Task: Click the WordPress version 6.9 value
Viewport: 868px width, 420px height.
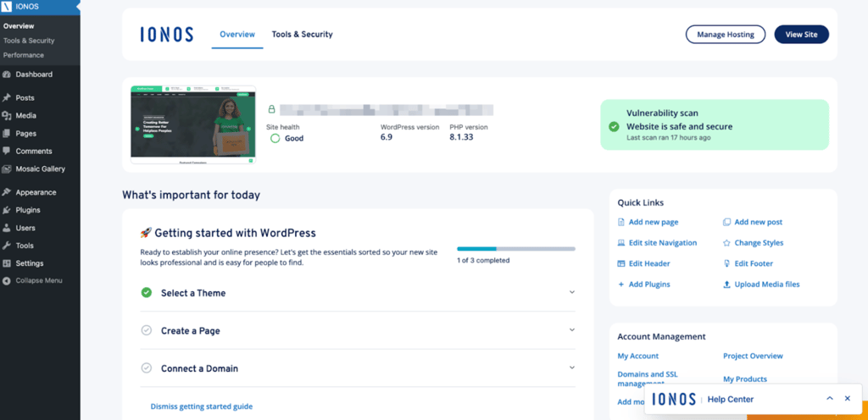Action: (x=387, y=138)
